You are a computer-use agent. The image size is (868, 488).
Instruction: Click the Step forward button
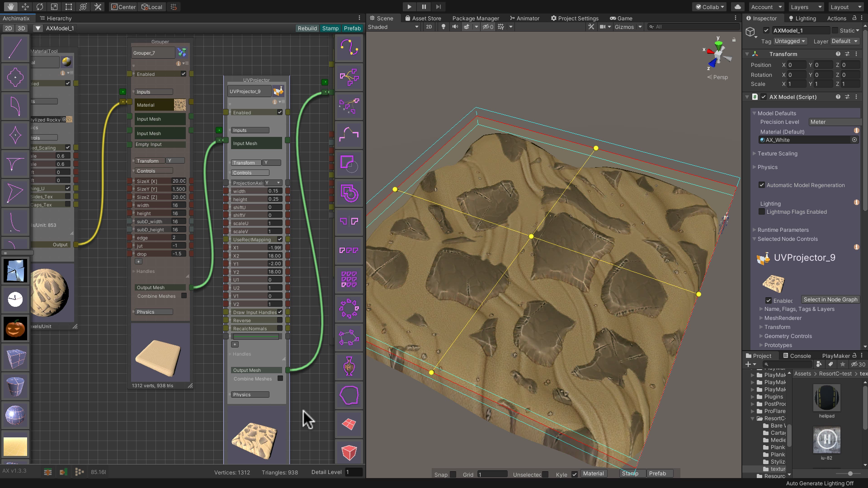click(x=438, y=7)
